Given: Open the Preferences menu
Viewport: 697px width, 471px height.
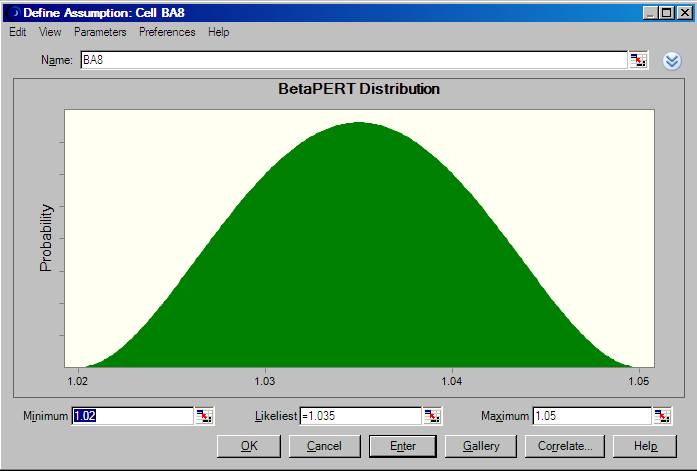Looking at the screenshot, I should point(167,32).
